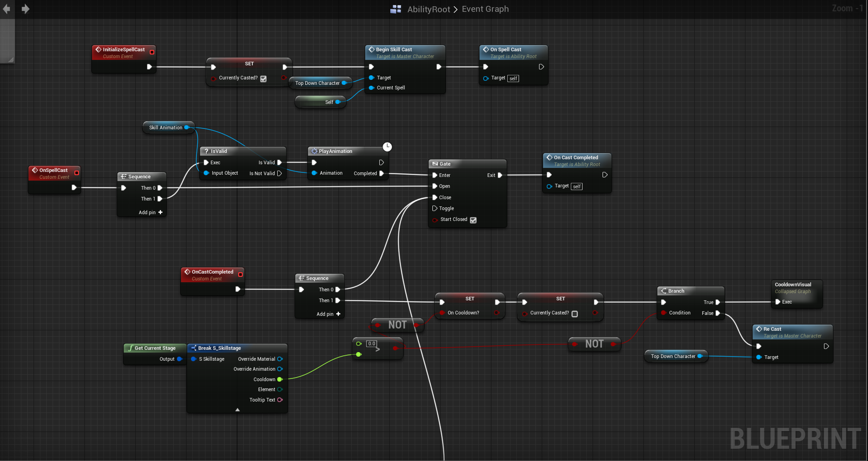Click the Gate node header icon
Image resolution: width=868 pixels, height=461 pixels.
(x=435, y=164)
